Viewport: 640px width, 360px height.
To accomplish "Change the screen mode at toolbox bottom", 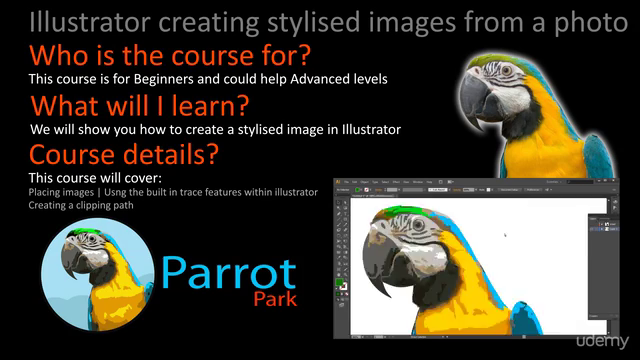I will (342, 305).
